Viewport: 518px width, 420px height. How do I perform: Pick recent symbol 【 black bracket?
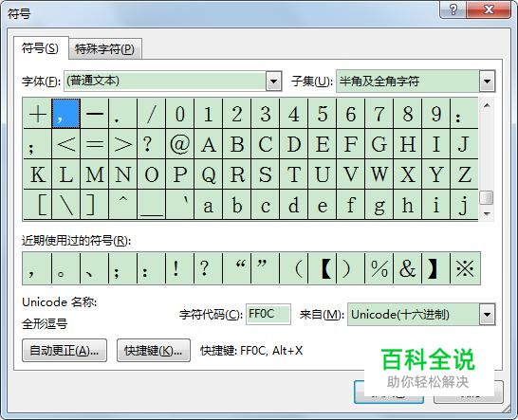323,268
